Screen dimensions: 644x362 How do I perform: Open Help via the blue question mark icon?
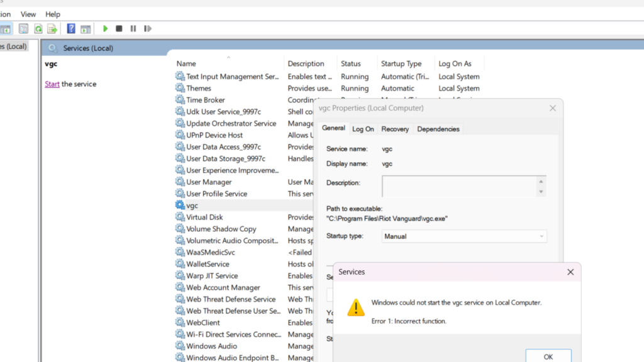pyautogui.click(x=71, y=29)
